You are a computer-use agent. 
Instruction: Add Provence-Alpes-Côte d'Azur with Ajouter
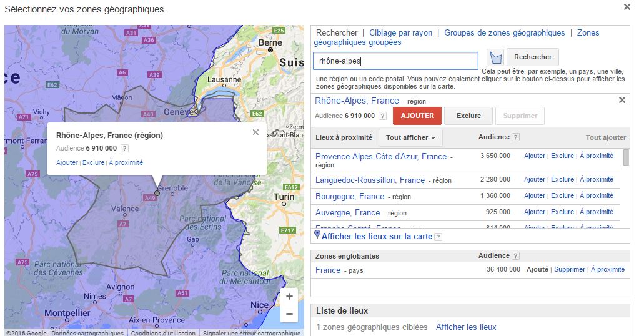point(534,156)
